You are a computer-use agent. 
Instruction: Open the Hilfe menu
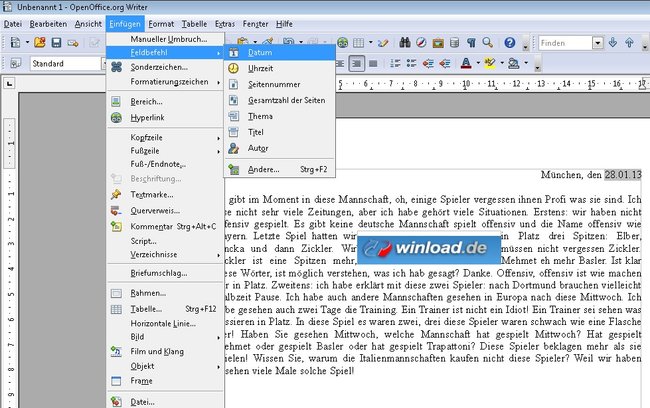coord(284,24)
